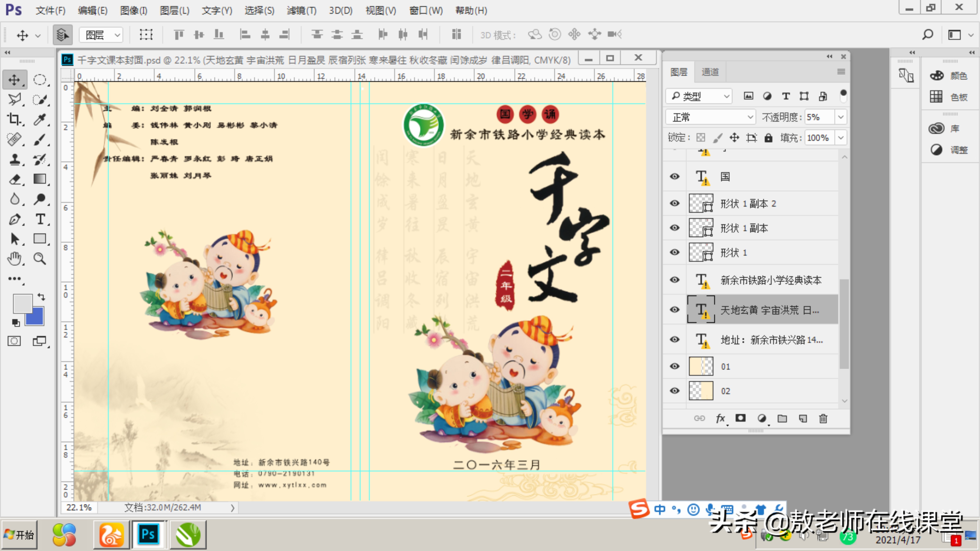Open the auto-select 图层 dropdown

pos(101,35)
